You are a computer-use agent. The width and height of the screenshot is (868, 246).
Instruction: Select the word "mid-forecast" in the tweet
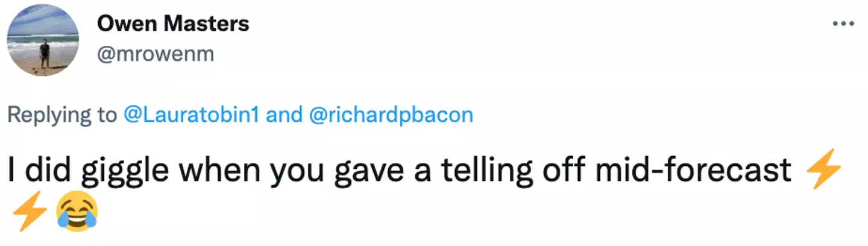coord(693,171)
